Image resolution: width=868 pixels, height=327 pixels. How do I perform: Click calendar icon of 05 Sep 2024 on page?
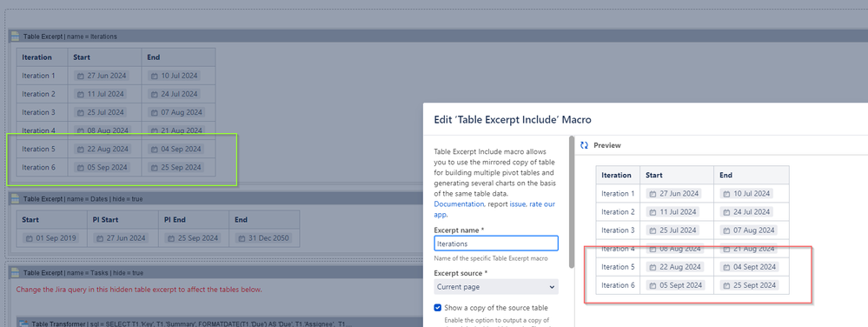pos(80,167)
